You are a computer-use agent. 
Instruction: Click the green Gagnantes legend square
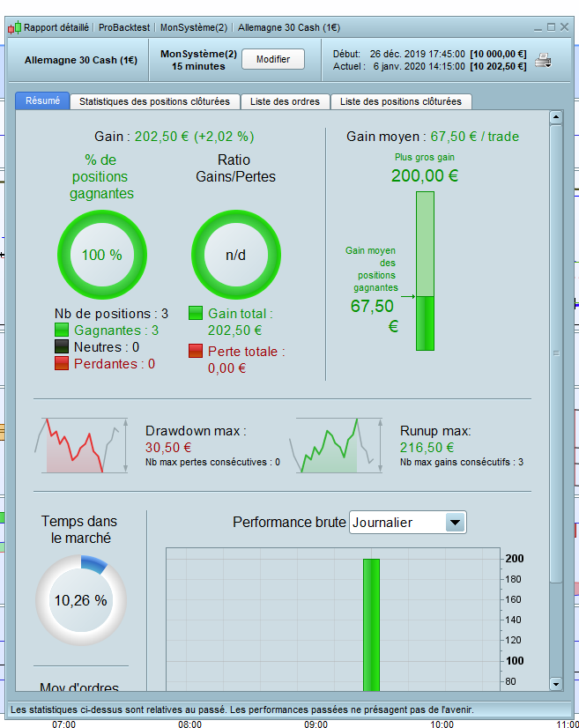click(x=62, y=331)
